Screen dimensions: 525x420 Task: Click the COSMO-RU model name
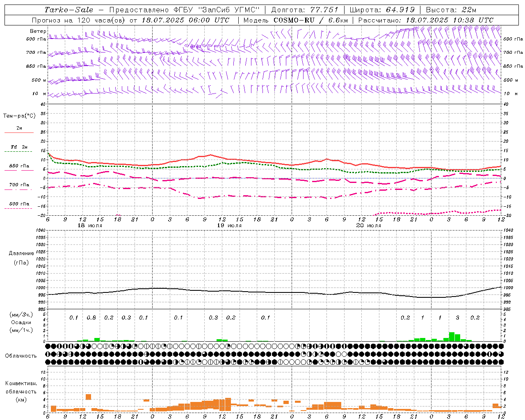(x=294, y=20)
